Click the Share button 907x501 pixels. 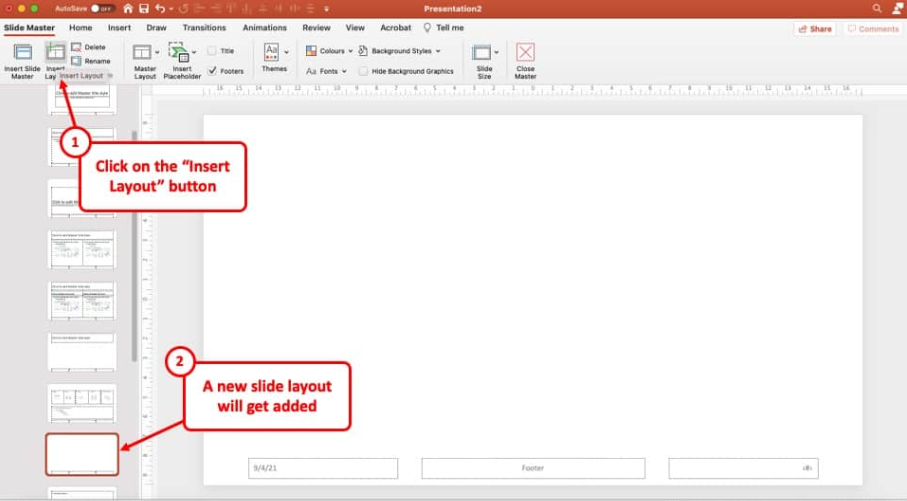[x=815, y=29]
